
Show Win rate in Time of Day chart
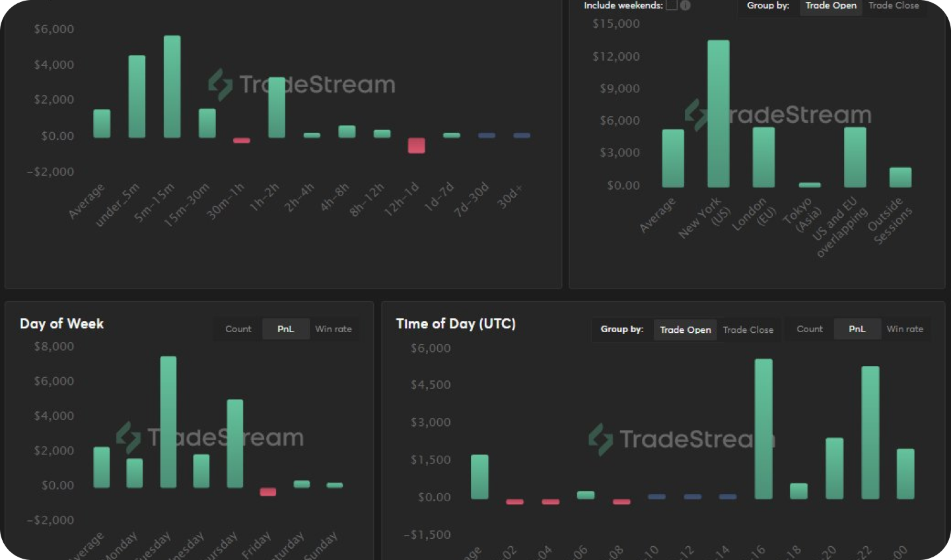pos(905,329)
